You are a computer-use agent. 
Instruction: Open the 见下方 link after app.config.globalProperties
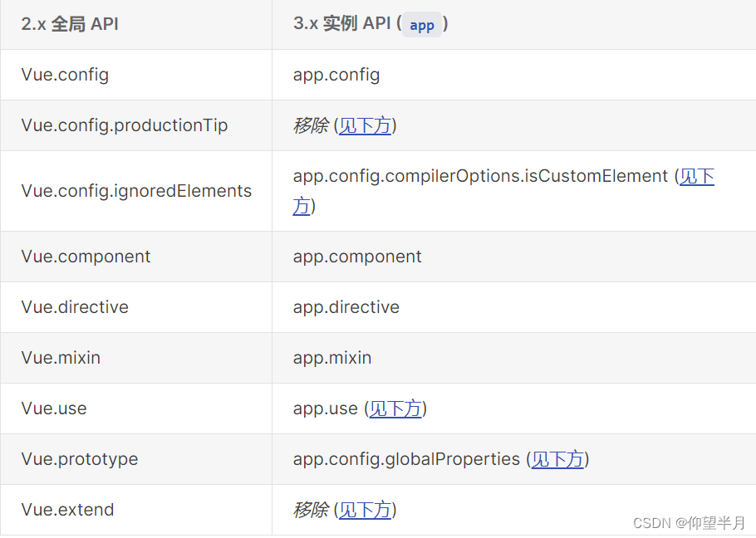click(x=557, y=459)
